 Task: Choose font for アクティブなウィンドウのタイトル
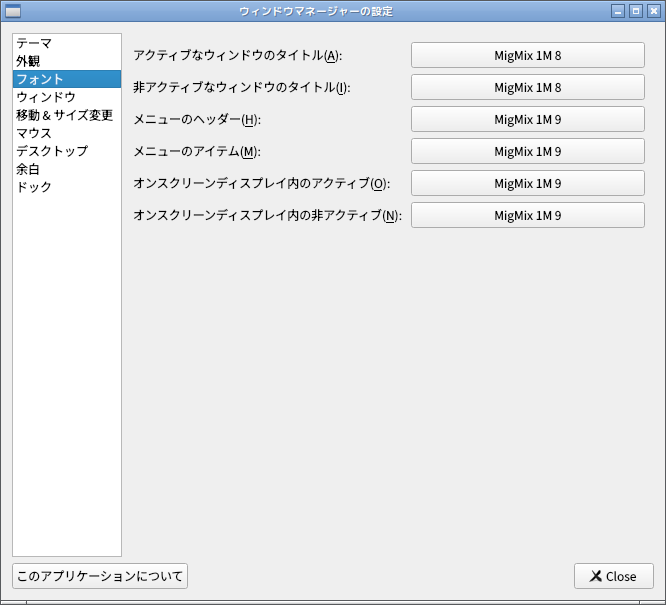528,55
